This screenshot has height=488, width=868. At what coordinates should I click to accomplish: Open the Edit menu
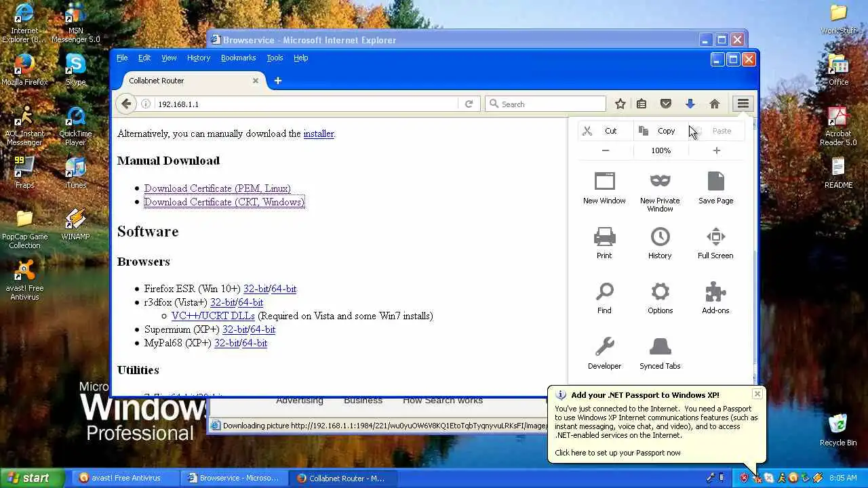[x=144, y=58]
